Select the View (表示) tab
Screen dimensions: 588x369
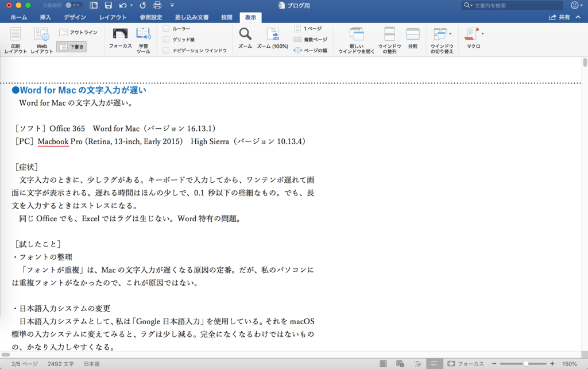[250, 17]
